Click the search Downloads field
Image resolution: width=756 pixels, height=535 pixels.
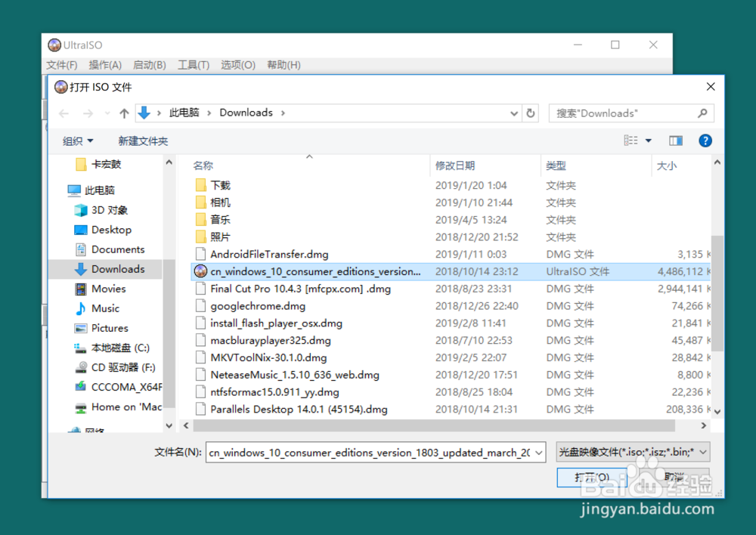[x=631, y=113]
